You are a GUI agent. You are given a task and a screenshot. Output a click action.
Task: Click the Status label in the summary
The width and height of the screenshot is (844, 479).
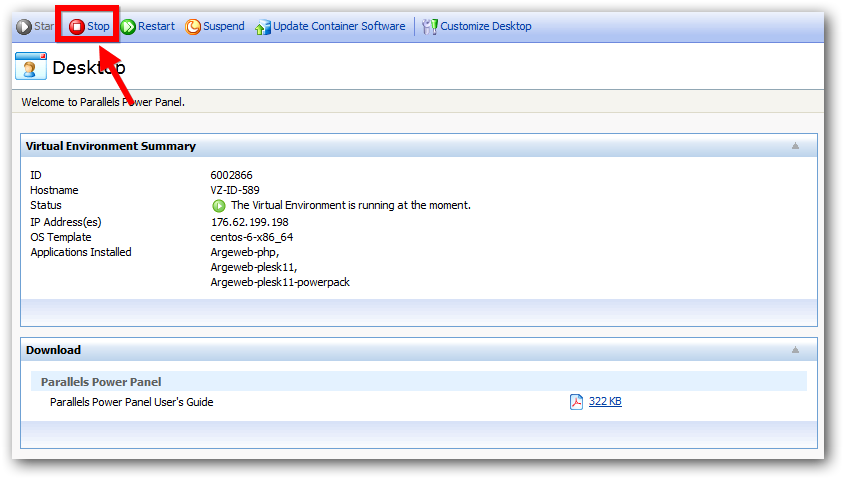click(x=46, y=205)
